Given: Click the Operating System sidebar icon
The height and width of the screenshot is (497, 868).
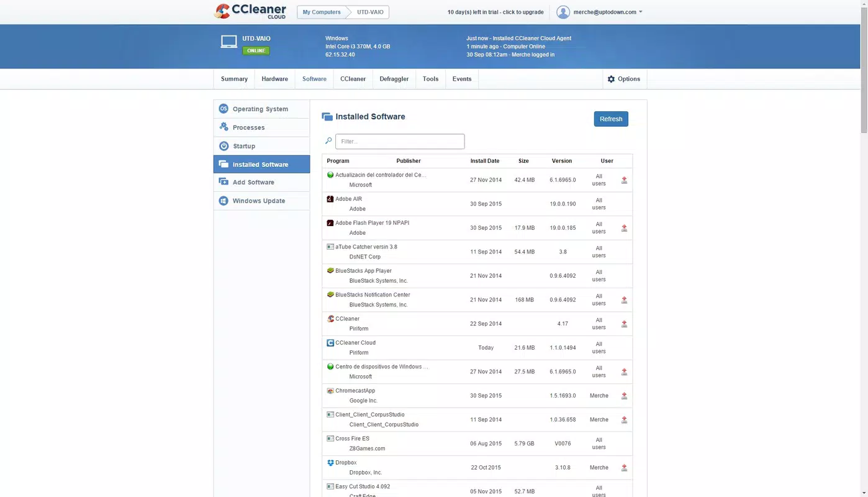Looking at the screenshot, I should [224, 109].
